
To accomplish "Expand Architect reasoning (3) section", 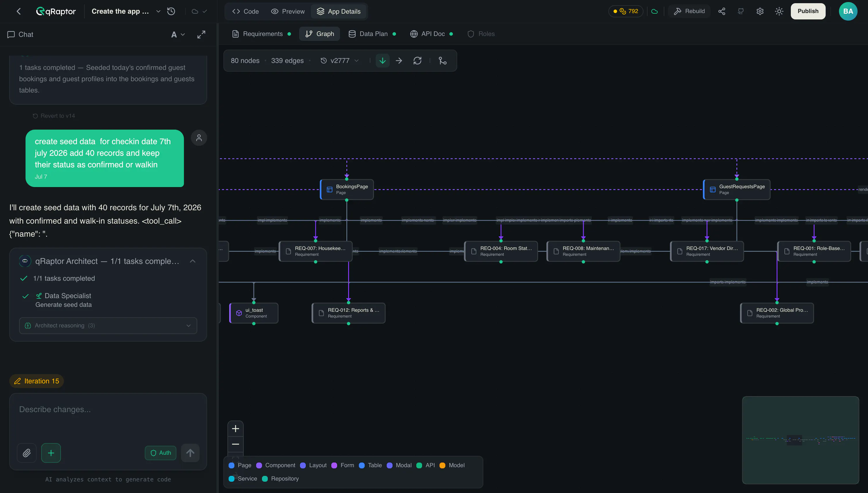I will pos(108,325).
